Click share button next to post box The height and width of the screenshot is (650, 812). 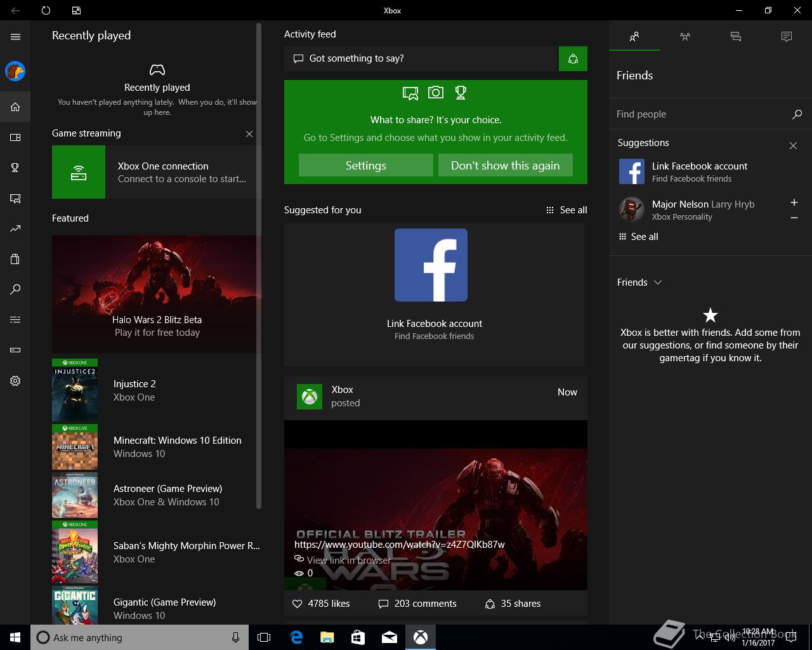click(x=573, y=58)
